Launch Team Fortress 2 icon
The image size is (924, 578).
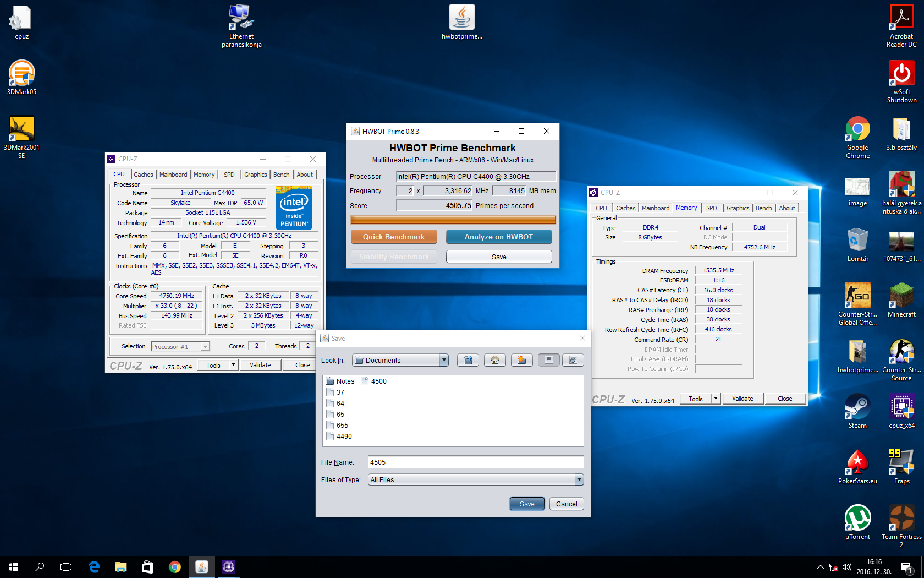coord(901,526)
